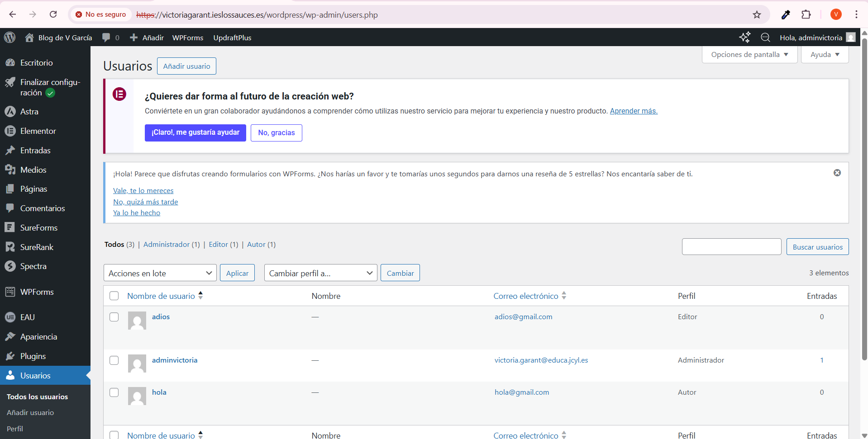The height and width of the screenshot is (439, 868).
Task: Tick the checkbox for user adios
Action: (x=114, y=317)
